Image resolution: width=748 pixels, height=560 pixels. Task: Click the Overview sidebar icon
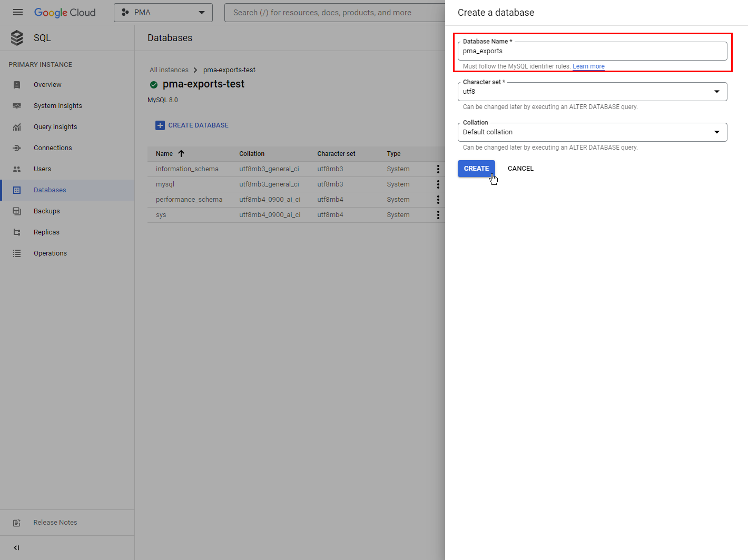(x=17, y=85)
